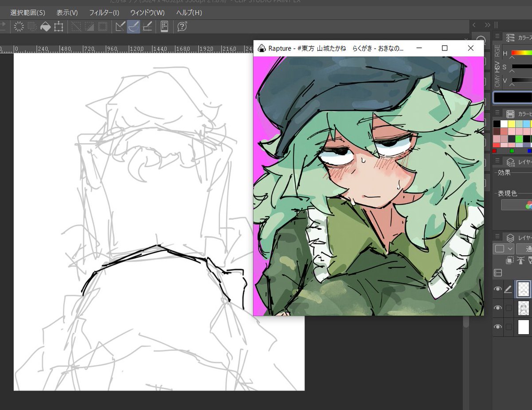Select the sketch layer thumbnail

(524, 308)
